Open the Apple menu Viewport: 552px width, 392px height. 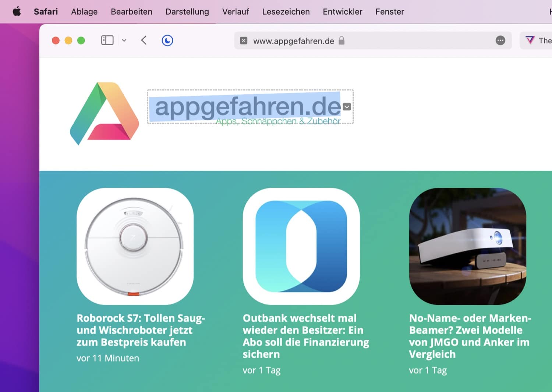click(17, 11)
